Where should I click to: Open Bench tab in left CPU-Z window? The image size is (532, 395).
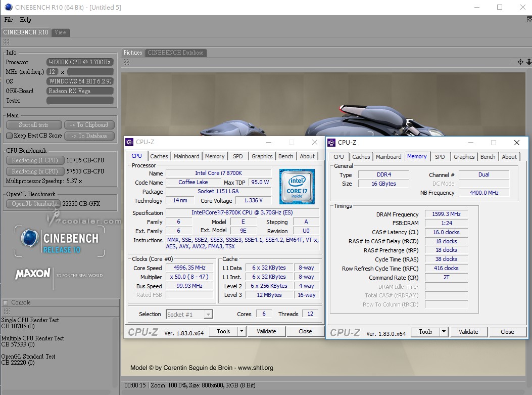(285, 156)
